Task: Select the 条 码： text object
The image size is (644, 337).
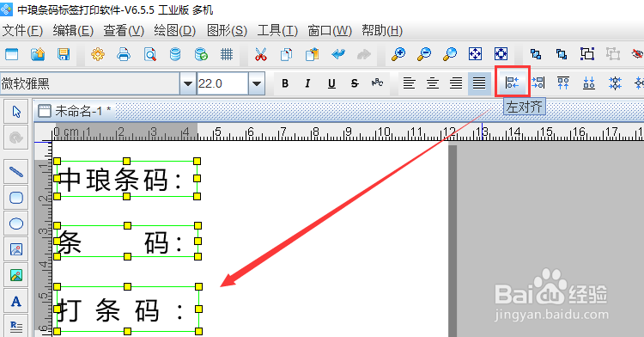Action: point(127,242)
